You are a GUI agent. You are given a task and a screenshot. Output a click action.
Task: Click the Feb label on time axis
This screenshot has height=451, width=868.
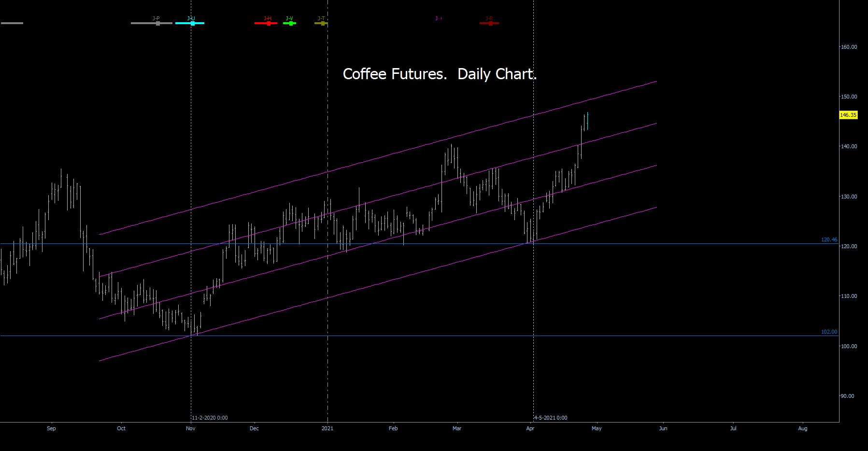(393, 428)
